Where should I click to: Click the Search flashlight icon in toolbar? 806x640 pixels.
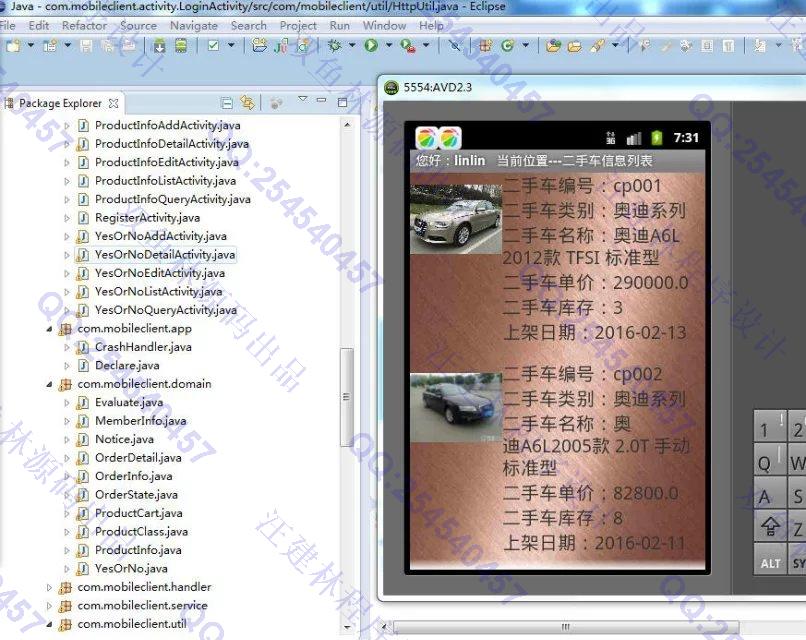(x=597, y=46)
